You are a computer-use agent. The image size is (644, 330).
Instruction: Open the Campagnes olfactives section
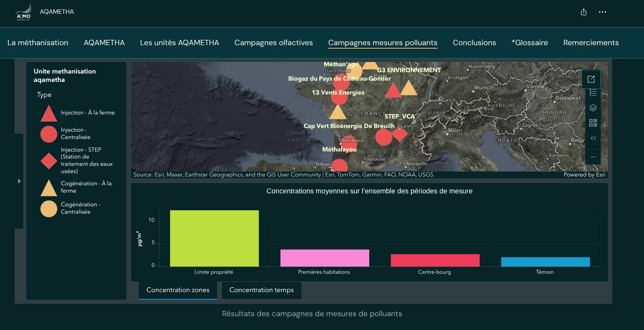[x=274, y=43]
